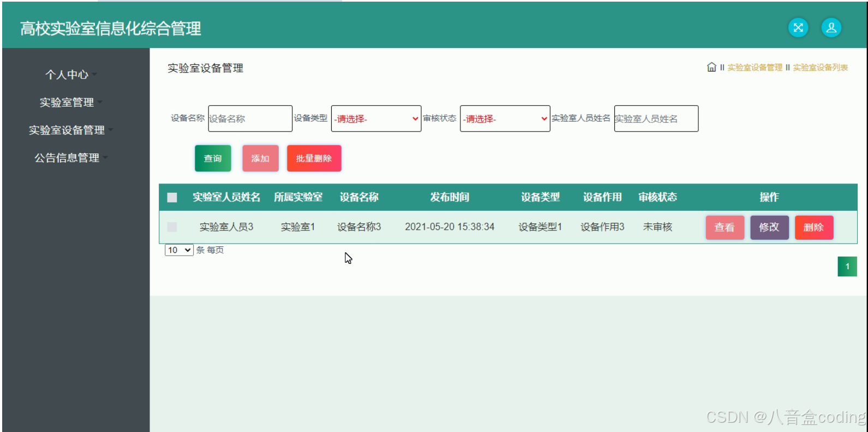Check the row checkbox for 实验室人员3
868x432 pixels.
172,227
